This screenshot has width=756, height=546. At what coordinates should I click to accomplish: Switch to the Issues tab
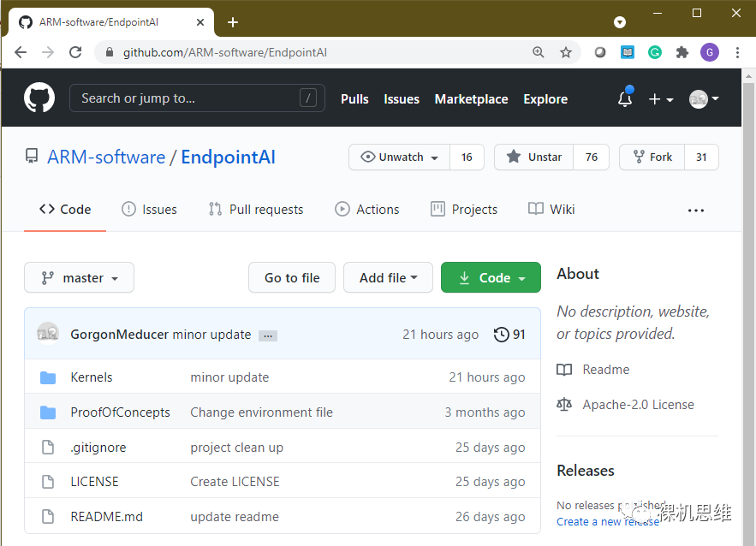pyautogui.click(x=150, y=210)
